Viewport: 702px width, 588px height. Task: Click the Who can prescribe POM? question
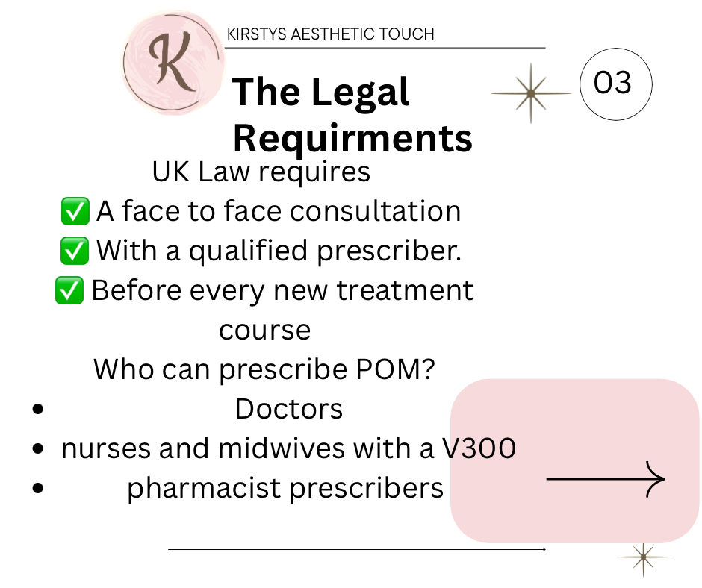tap(264, 369)
